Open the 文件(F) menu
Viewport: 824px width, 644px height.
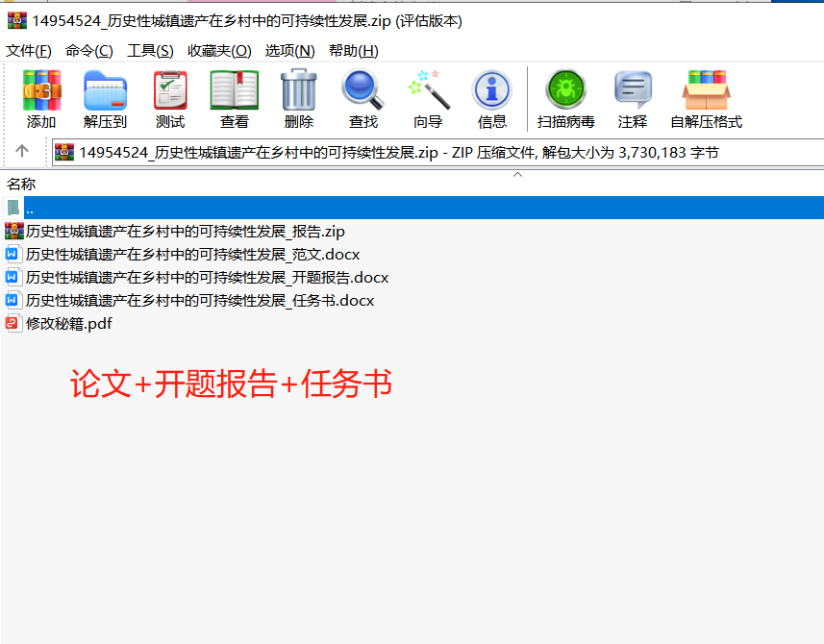pyautogui.click(x=29, y=50)
